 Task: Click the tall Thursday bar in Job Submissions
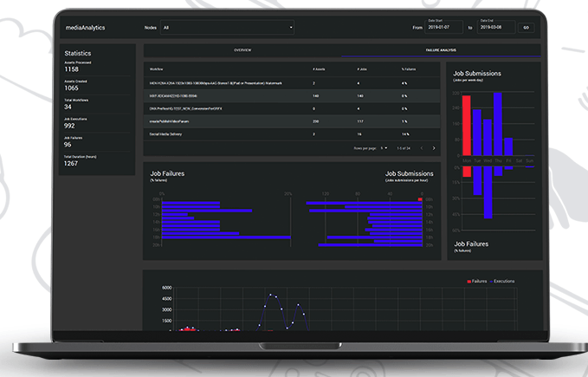point(498,124)
